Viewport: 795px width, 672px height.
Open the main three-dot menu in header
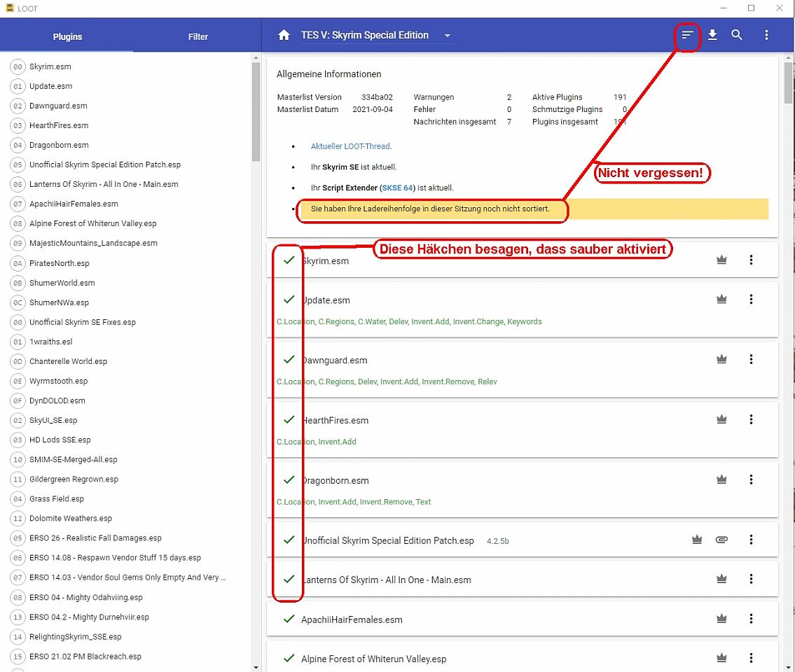[x=766, y=35]
